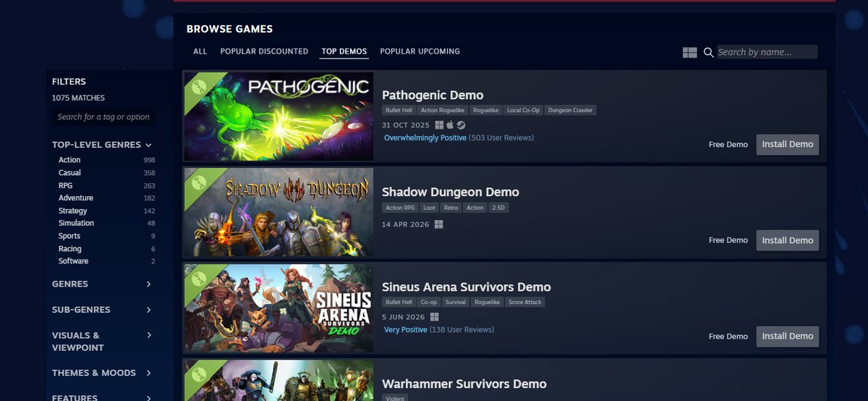The width and height of the screenshot is (868, 401).
Task: Click Sineus Arena's Score Attack tag
Action: pos(525,303)
